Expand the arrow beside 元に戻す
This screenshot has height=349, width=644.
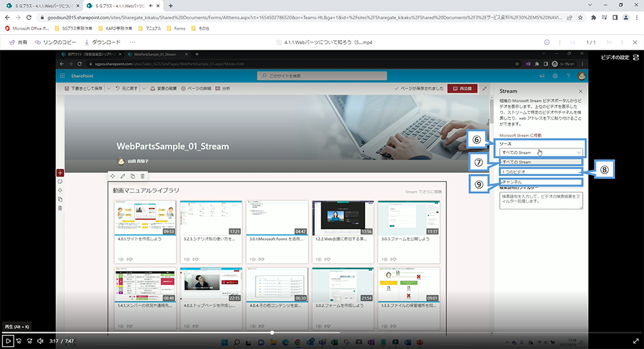click(x=144, y=88)
